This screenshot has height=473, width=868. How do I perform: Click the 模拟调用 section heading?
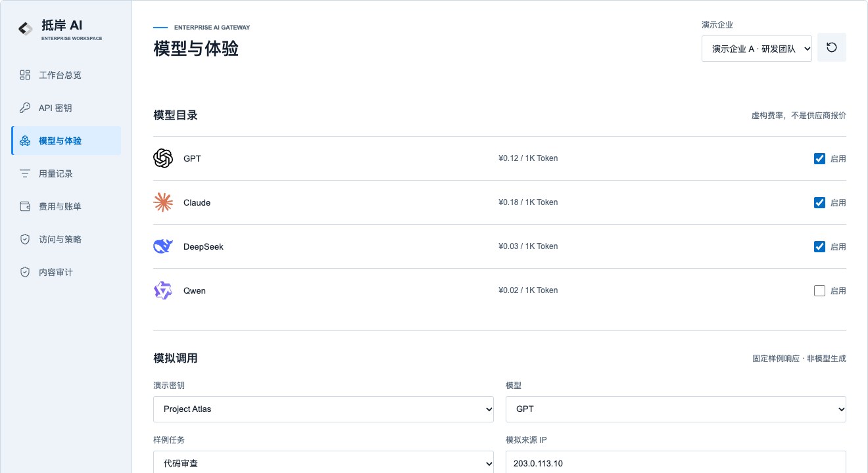pos(176,358)
